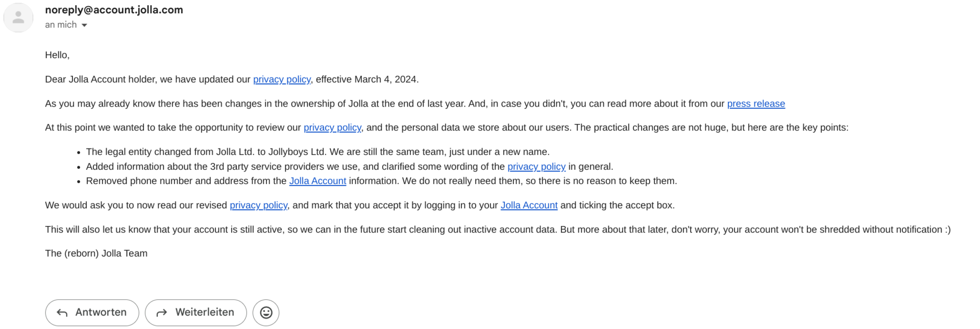980x329 pixels.
Task: Open Jolla Account link in phone number bullet
Action: point(317,181)
